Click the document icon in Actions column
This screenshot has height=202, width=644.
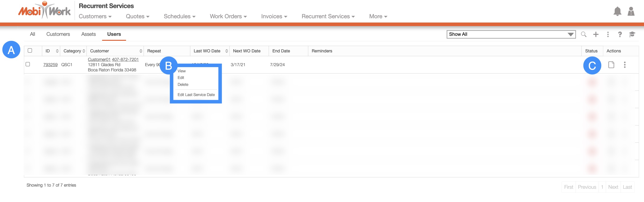click(611, 65)
